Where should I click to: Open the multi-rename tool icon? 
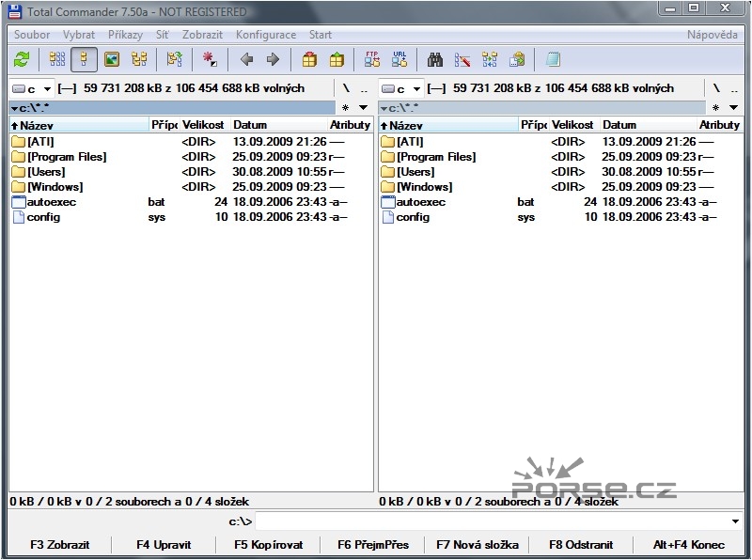coord(462,59)
